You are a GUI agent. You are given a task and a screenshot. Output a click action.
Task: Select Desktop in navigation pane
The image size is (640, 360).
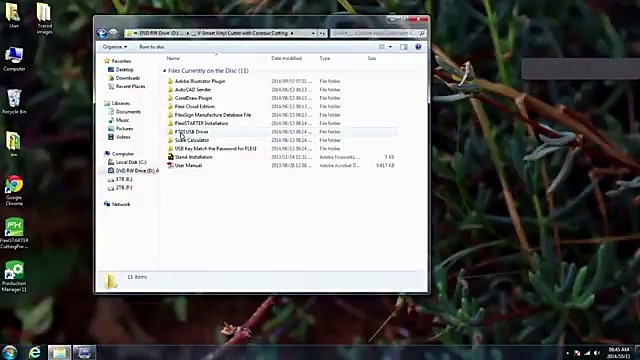pyautogui.click(x=121, y=70)
